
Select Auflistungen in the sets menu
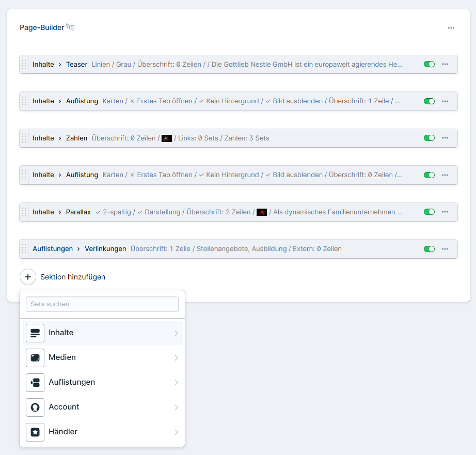[x=72, y=382]
